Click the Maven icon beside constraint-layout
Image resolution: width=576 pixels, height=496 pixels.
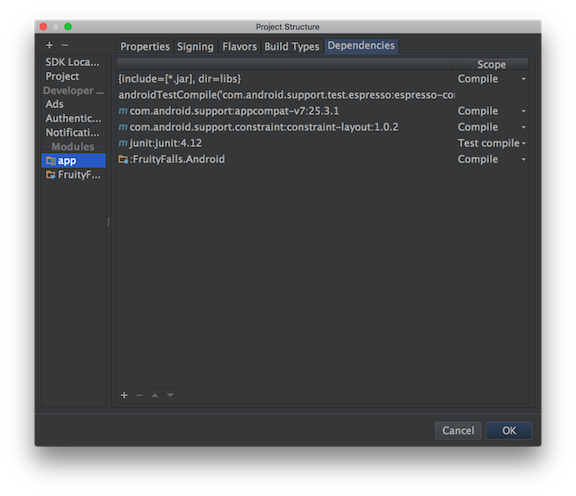pos(123,127)
